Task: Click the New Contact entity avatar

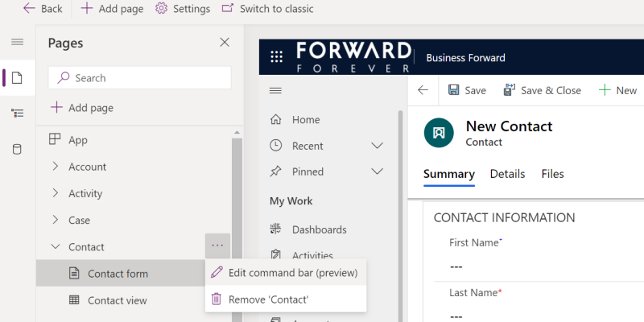Action: point(439,133)
